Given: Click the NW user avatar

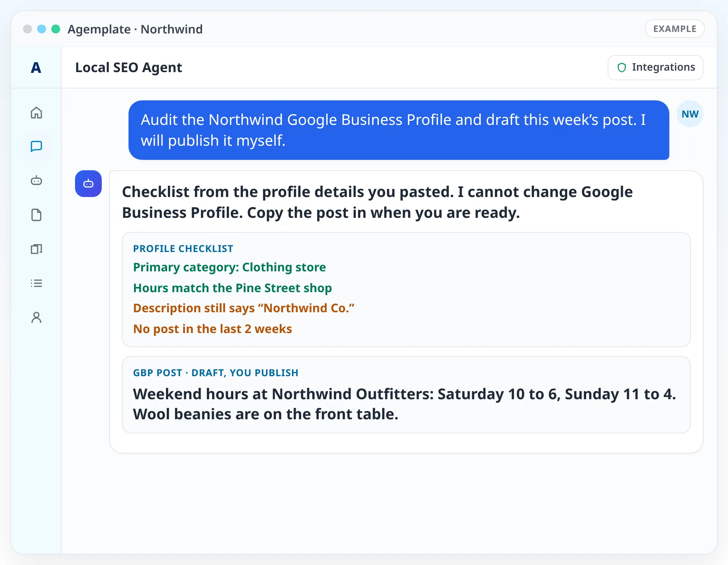Looking at the screenshot, I should (x=690, y=114).
